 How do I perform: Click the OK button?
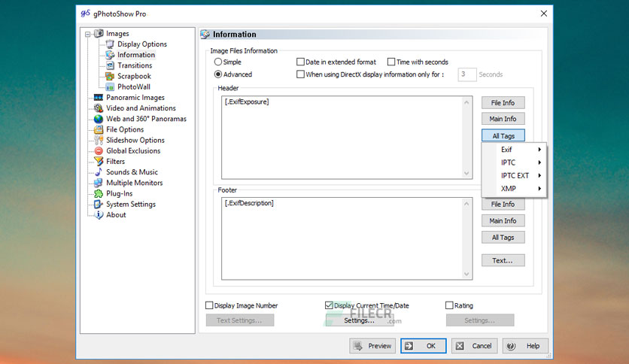pos(423,345)
